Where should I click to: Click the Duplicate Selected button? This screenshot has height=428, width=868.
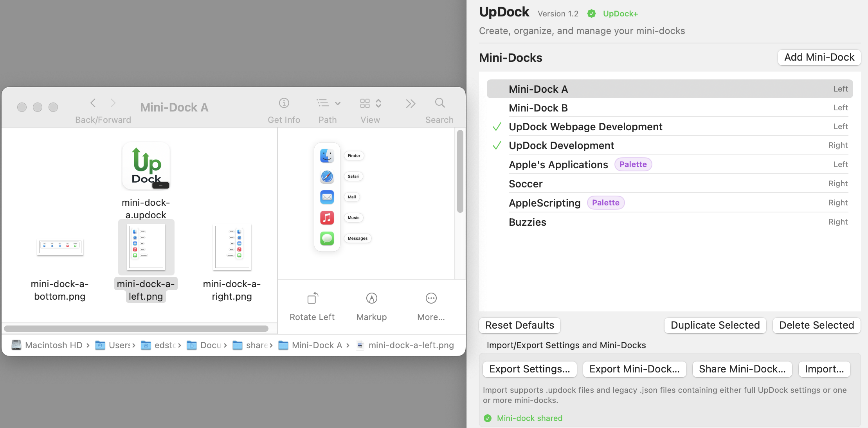pos(715,325)
